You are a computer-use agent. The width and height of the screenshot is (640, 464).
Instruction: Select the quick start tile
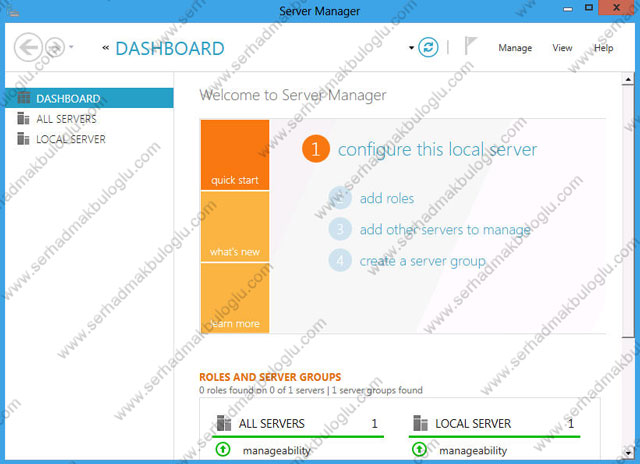(x=235, y=155)
